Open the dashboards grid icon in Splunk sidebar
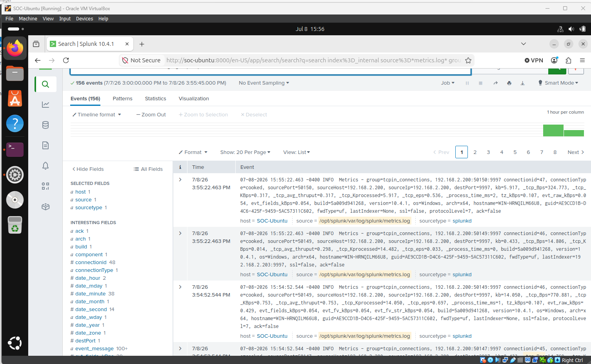This screenshot has height=364, width=591. pos(45,186)
